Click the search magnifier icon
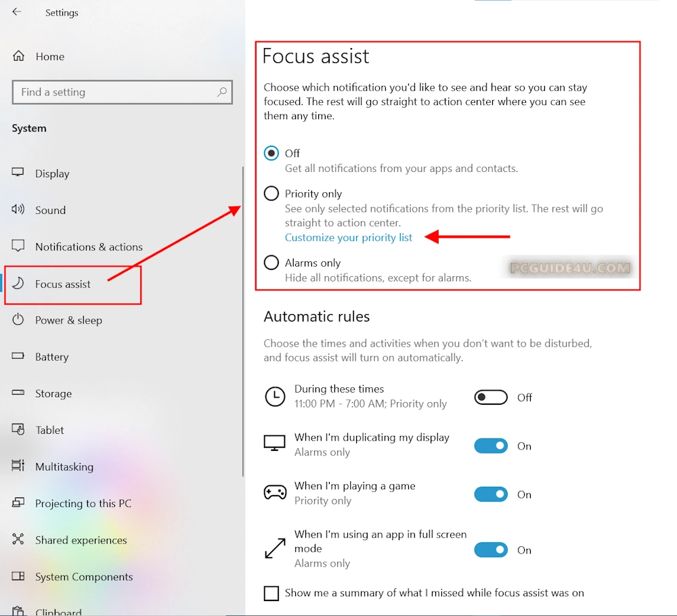Screen dimensions: 677x616 [221, 92]
